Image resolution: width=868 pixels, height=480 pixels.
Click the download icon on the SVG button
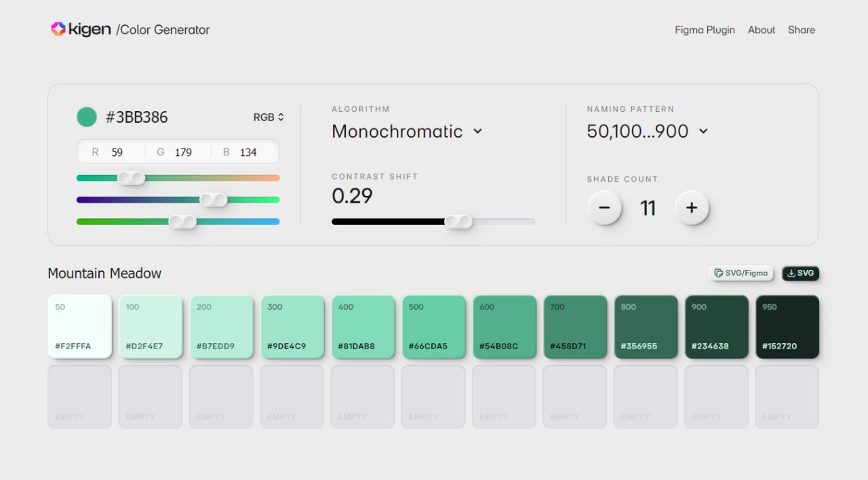[x=792, y=273]
